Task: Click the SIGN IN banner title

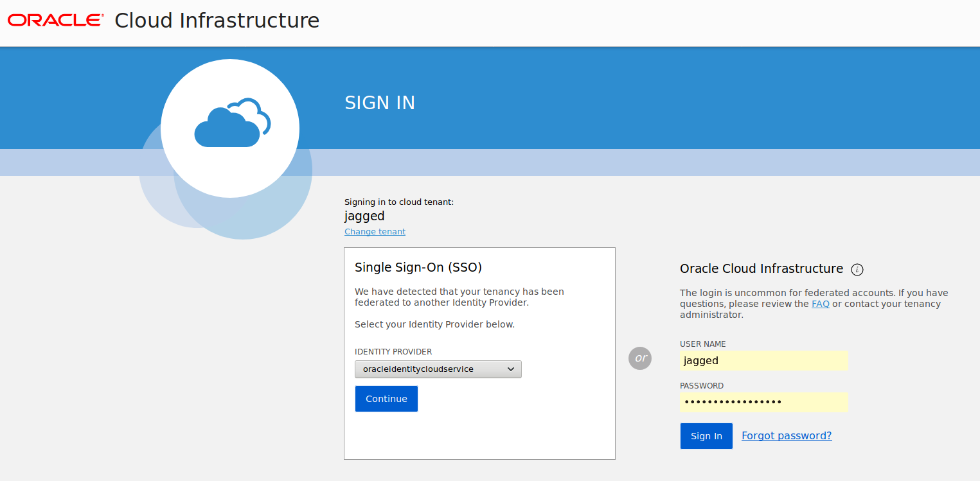Action: point(380,102)
